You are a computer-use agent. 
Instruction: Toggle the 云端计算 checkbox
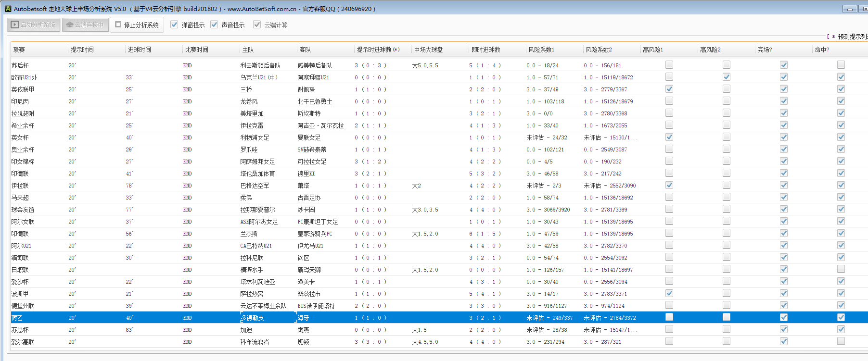click(x=257, y=25)
